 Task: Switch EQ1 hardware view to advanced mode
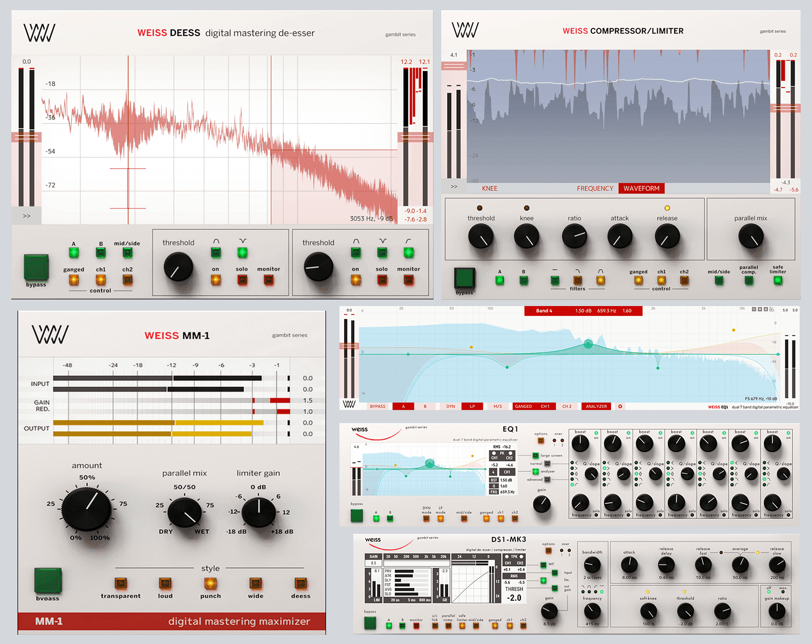[547, 479]
